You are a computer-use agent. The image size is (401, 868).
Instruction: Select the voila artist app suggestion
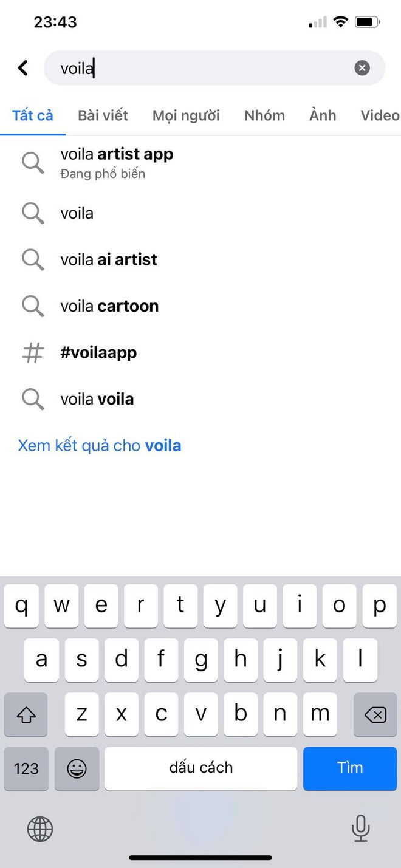pyautogui.click(x=200, y=163)
